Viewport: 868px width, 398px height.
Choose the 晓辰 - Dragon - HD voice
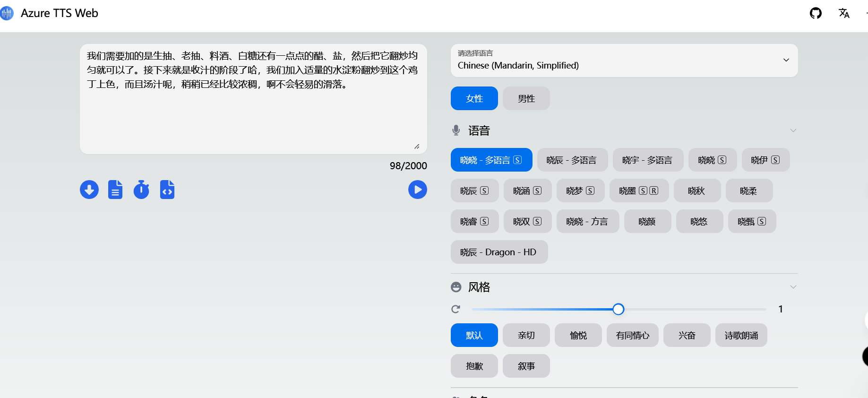[x=499, y=252]
